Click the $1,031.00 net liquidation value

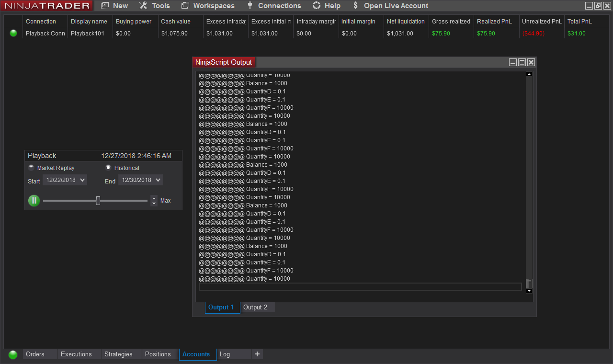pyautogui.click(x=400, y=34)
